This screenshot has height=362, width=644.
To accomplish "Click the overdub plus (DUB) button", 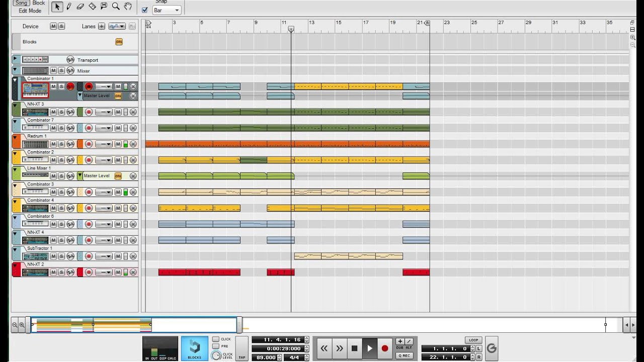I will (x=400, y=341).
